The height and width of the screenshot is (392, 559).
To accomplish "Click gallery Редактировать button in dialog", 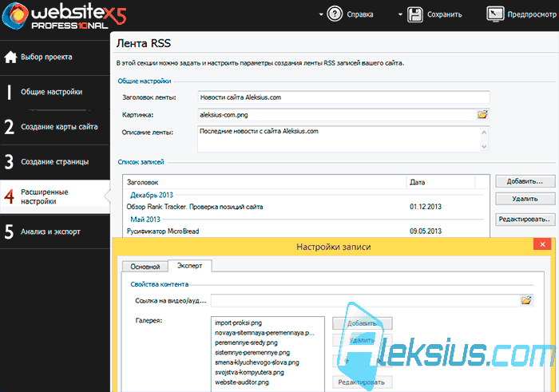I will point(363,382).
